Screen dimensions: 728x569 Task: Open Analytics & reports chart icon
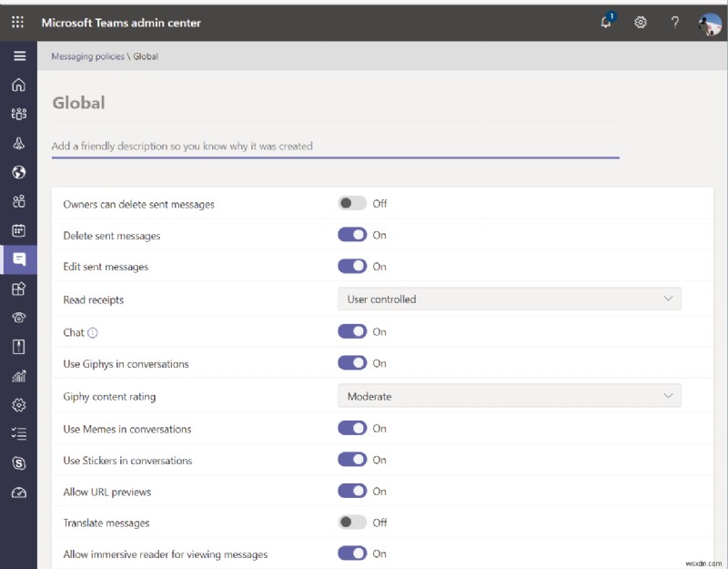click(18, 376)
